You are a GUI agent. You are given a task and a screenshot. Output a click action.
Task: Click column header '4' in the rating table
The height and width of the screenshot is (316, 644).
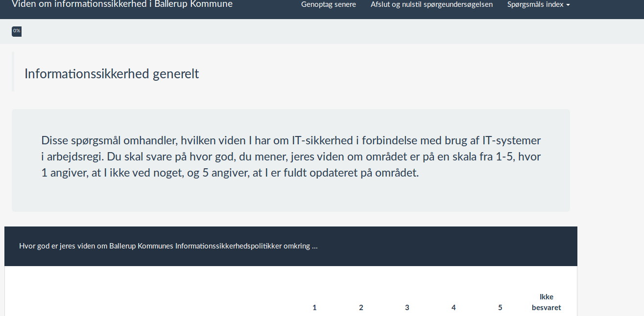pos(453,308)
